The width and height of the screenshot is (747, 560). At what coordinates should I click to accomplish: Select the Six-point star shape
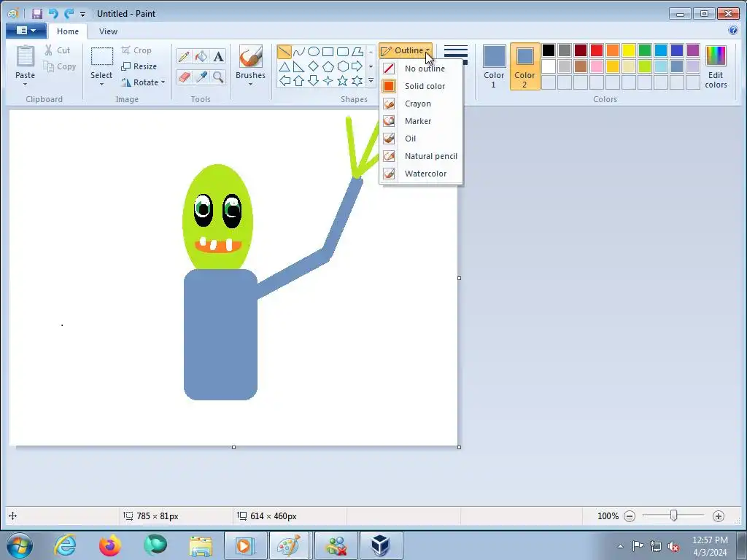coord(357,80)
